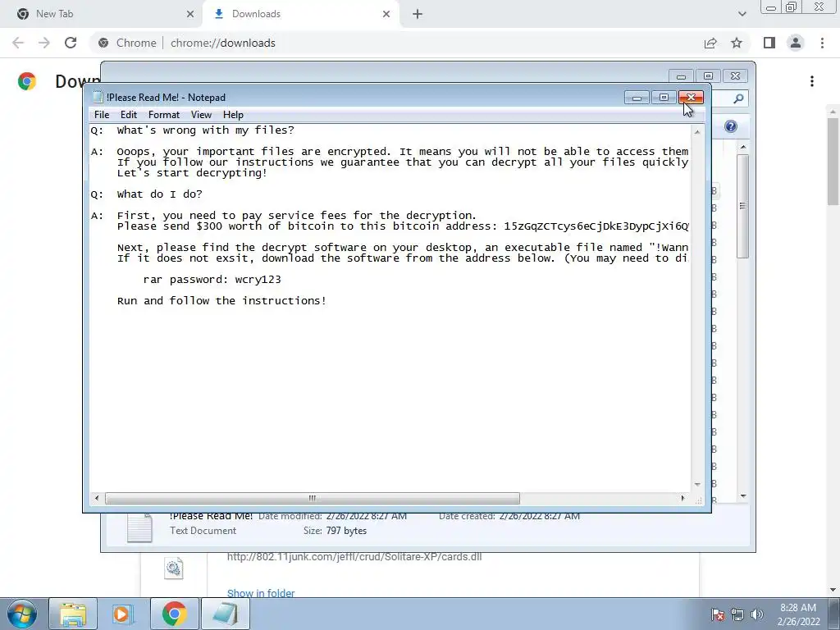Expand Chrome's tab search chevron
Screen dimensions: 840x630
742,14
